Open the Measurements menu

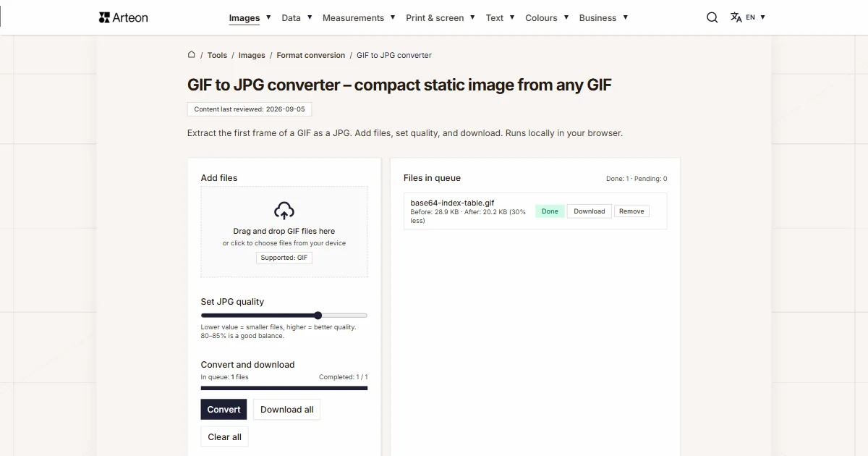pos(353,18)
